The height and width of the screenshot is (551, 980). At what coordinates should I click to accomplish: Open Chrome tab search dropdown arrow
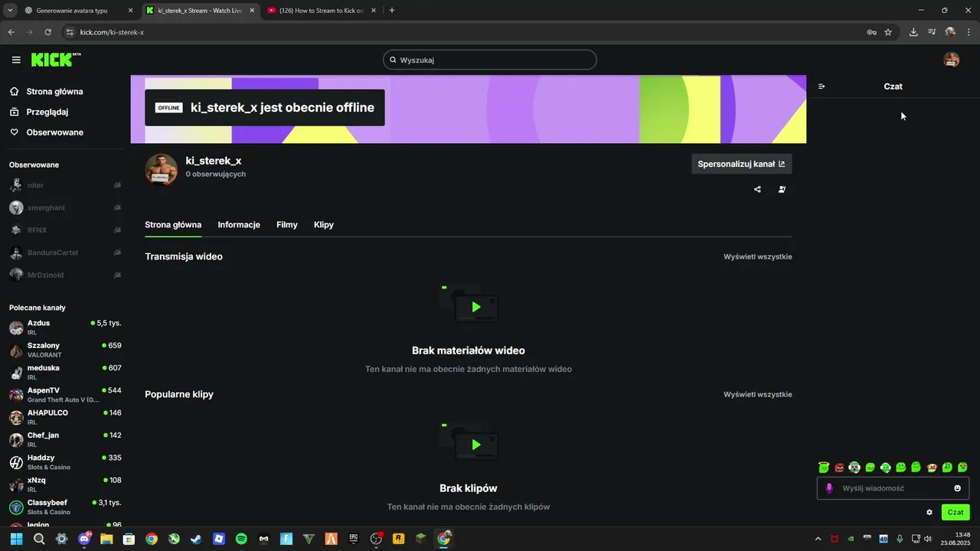10,11
